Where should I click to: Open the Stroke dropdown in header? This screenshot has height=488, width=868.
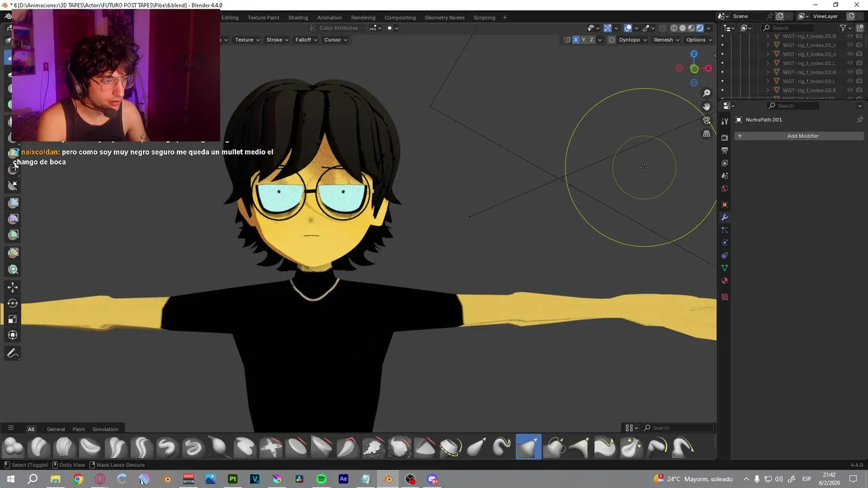277,40
